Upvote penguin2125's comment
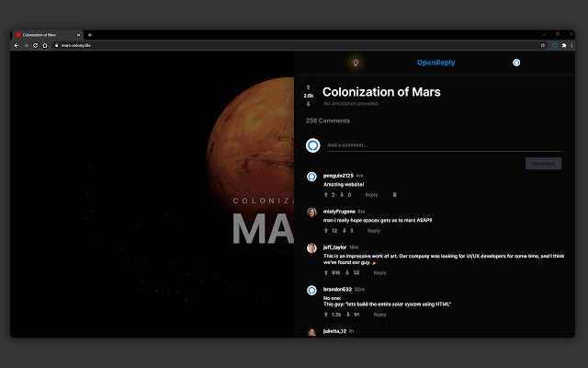This screenshot has height=368, width=588. click(325, 195)
